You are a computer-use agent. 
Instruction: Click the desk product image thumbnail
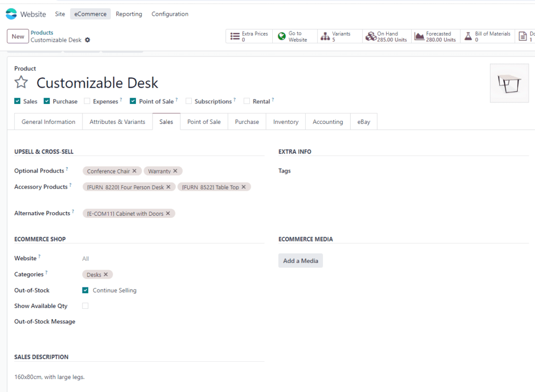coord(509,83)
